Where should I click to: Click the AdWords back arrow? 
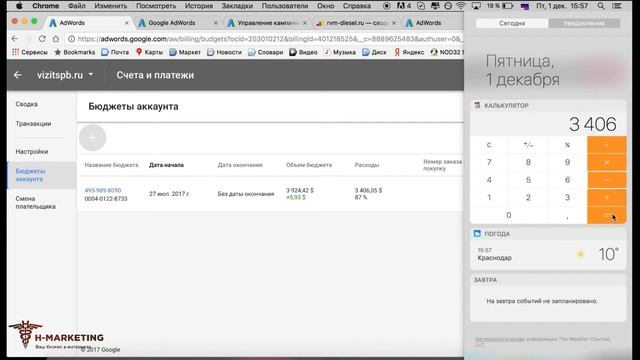pos(18,75)
